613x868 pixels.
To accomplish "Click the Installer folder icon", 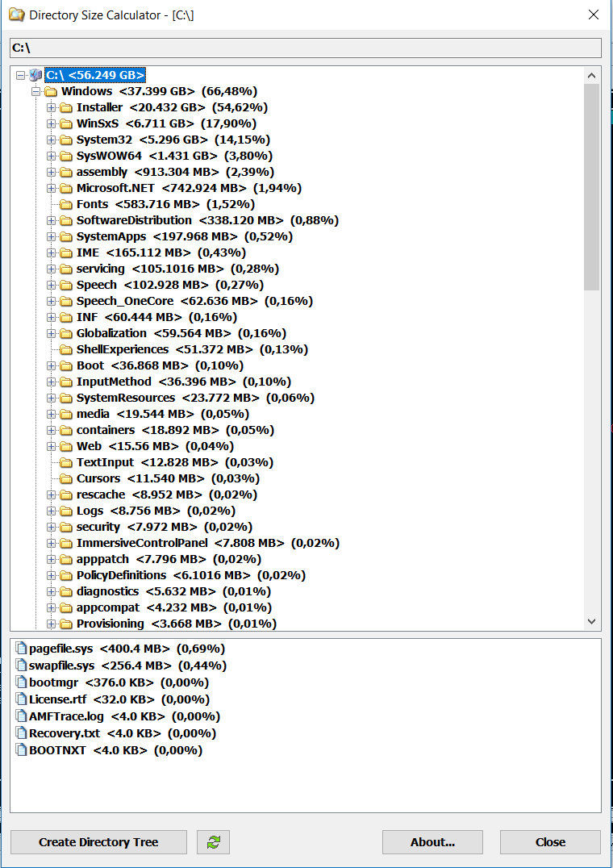I will (x=66, y=107).
